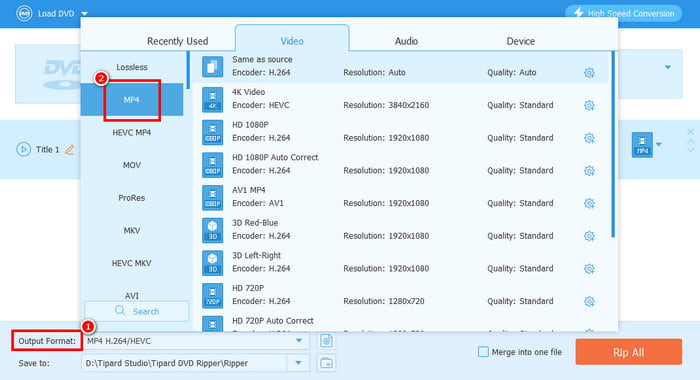Viewport: 700px width, 380px height.
Task: Click Quality: Auto text
Action: [x=512, y=72]
